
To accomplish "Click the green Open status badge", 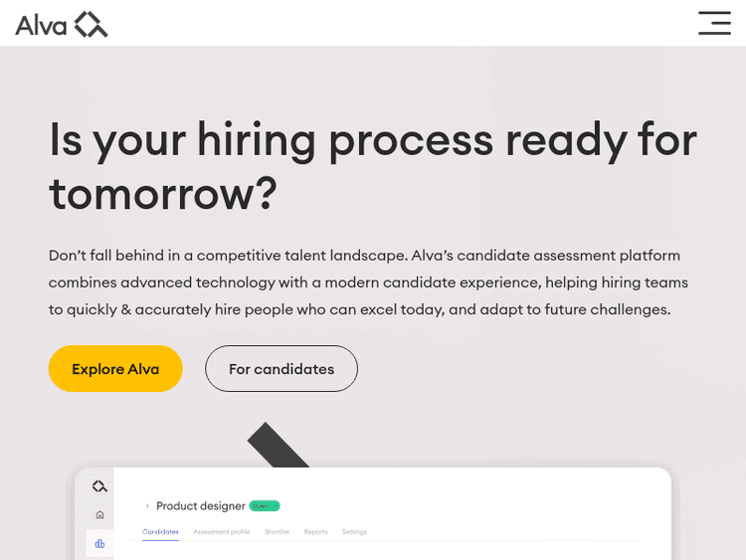I will 264,505.
